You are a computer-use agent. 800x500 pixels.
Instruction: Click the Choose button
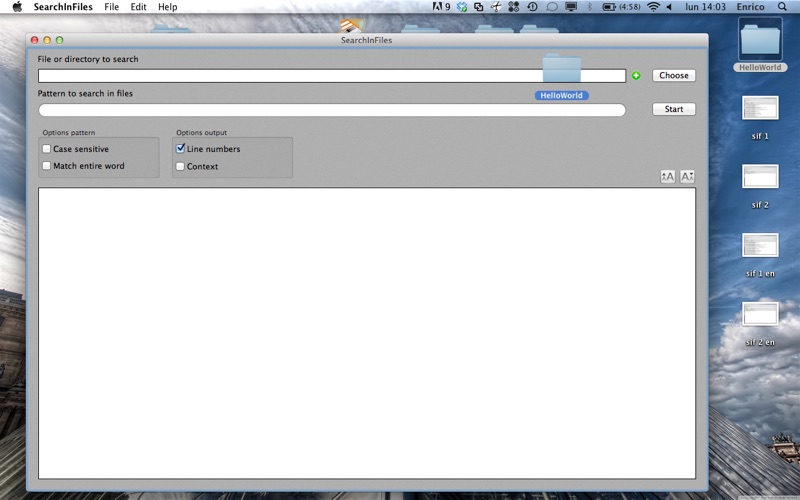673,76
